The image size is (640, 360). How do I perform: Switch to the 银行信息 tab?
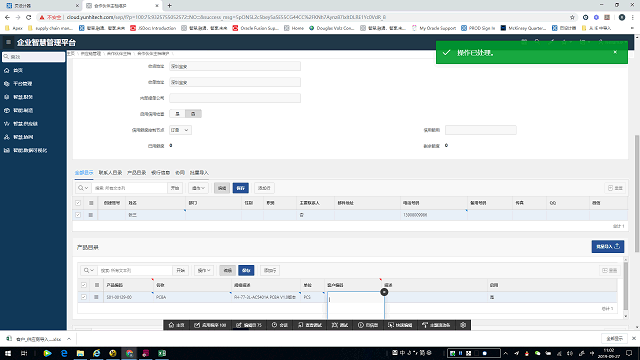pyautogui.click(x=160, y=173)
